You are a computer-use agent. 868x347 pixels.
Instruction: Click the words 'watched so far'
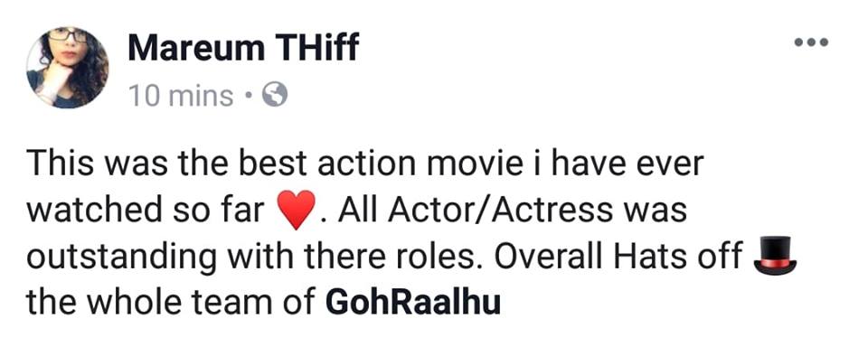(x=146, y=211)
